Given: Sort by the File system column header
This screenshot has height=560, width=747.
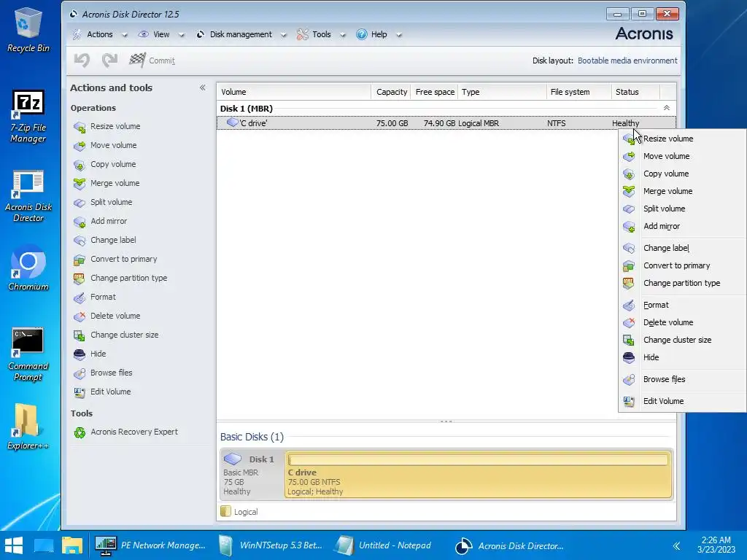Looking at the screenshot, I should tap(578, 92).
